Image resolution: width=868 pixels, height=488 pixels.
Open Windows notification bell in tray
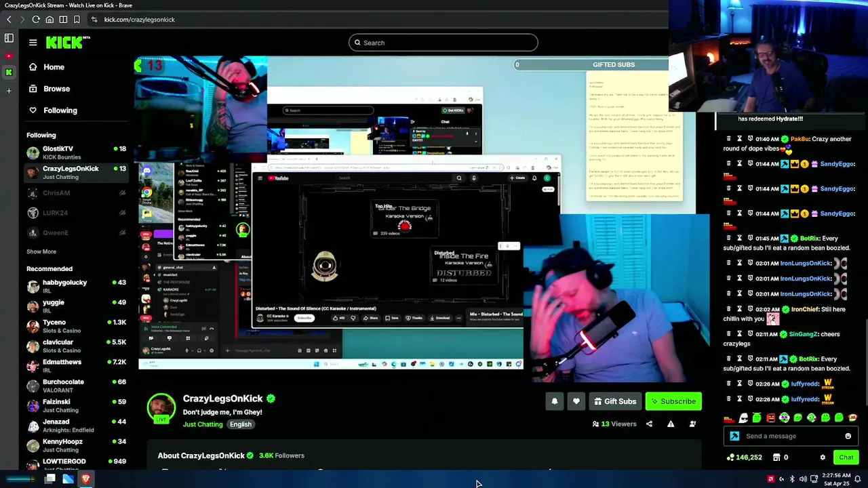(x=858, y=479)
